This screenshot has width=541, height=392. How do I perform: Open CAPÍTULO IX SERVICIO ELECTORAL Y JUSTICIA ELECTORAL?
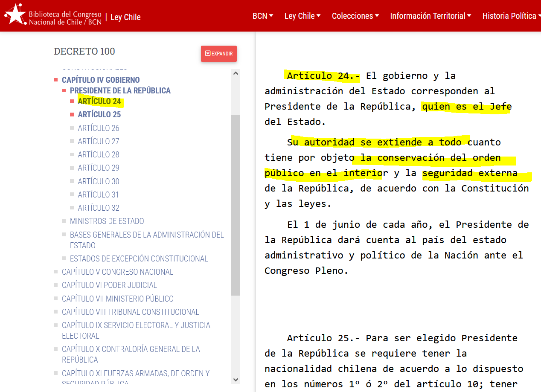click(x=136, y=330)
